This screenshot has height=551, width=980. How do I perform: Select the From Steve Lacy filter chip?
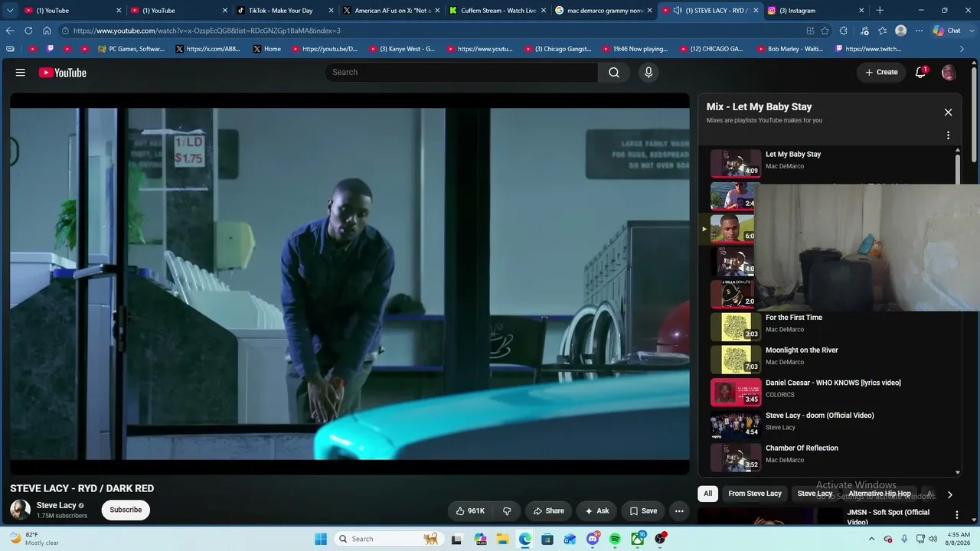pos(755,494)
